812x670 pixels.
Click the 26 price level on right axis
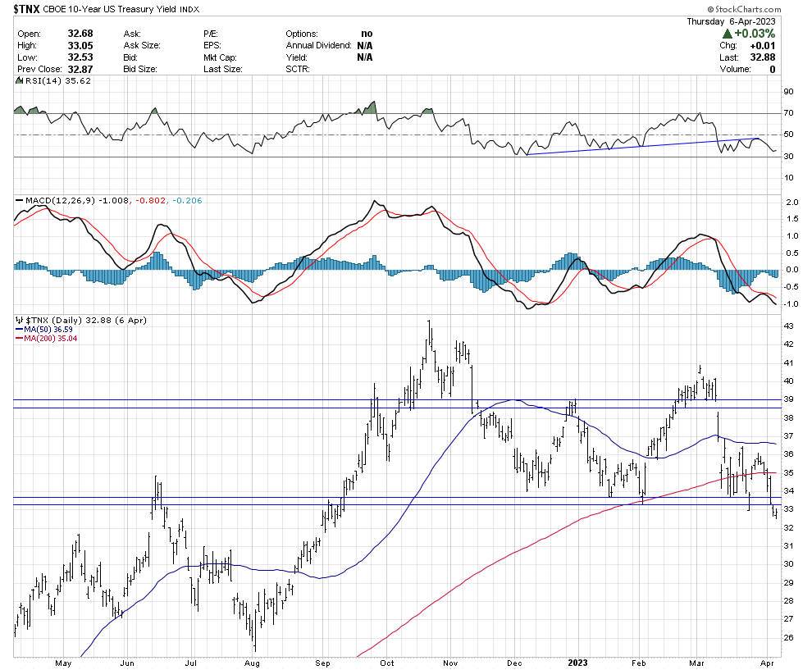pos(788,637)
